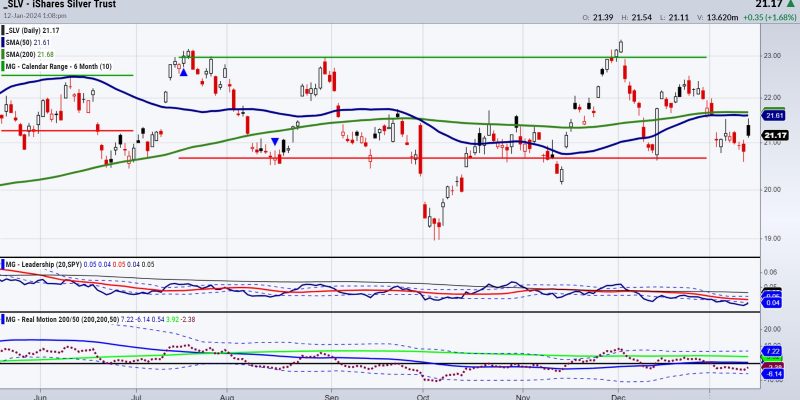Click the tall white candle in mid-December
800x400 pixels.
[x=657, y=132]
